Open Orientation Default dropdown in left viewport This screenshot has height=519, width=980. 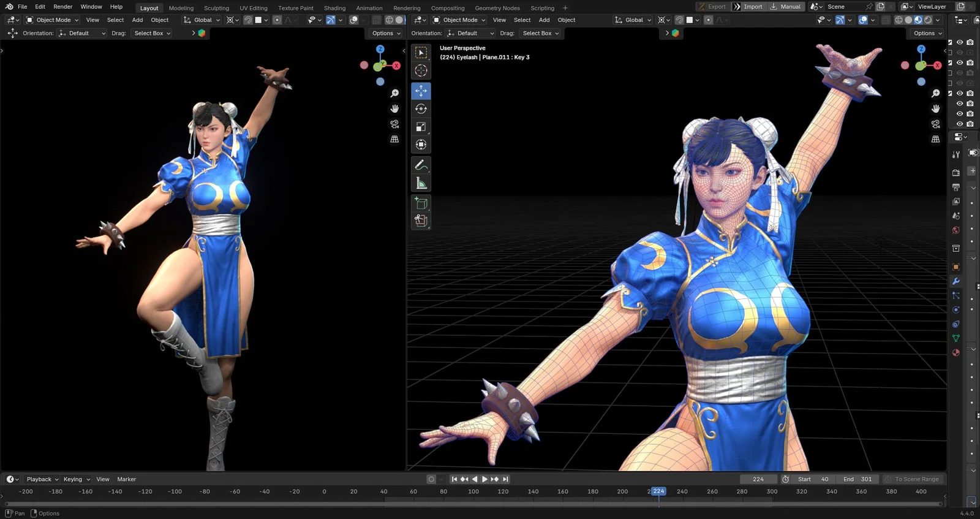point(83,33)
